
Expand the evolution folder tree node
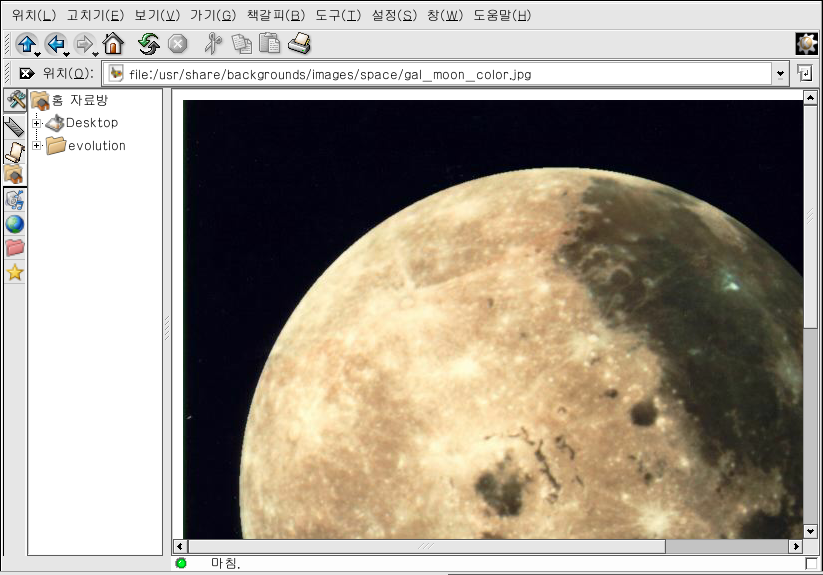coord(37,146)
